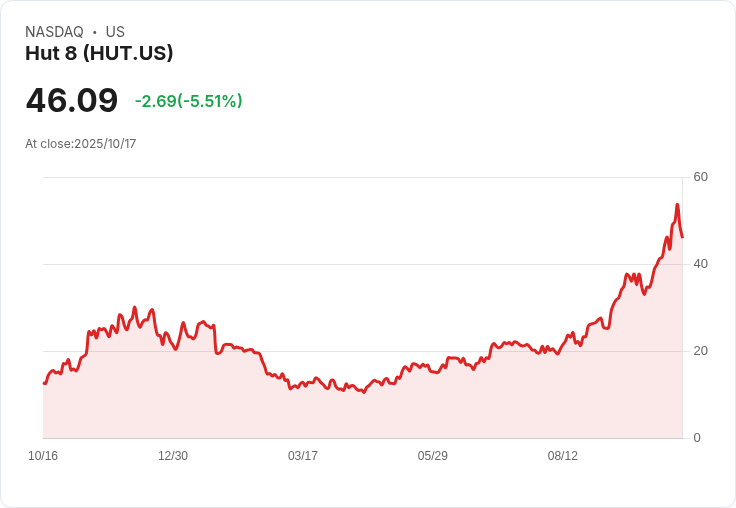Click the leftmost start of the price line
The width and height of the screenshot is (736, 508).
(x=44, y=383)
